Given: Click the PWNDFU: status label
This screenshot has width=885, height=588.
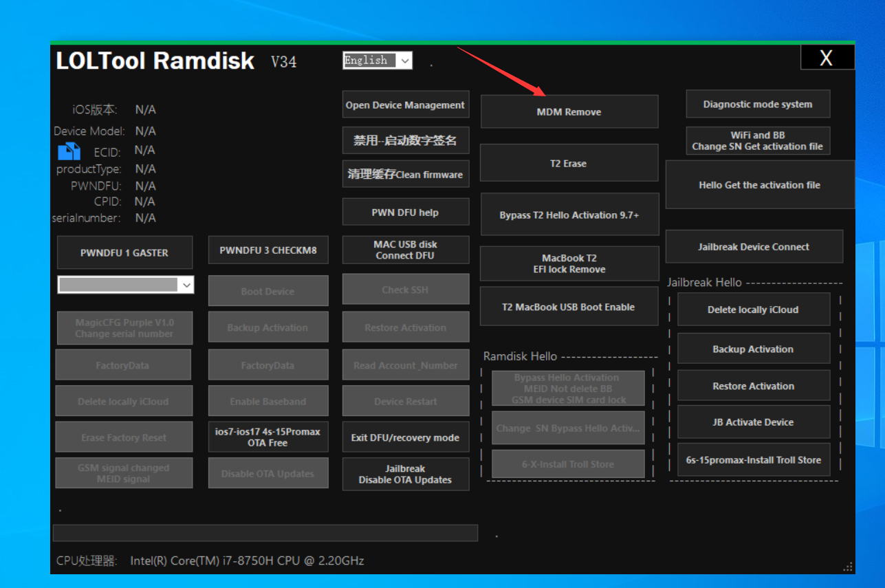Looking at the screenshot, I should 96,186.
